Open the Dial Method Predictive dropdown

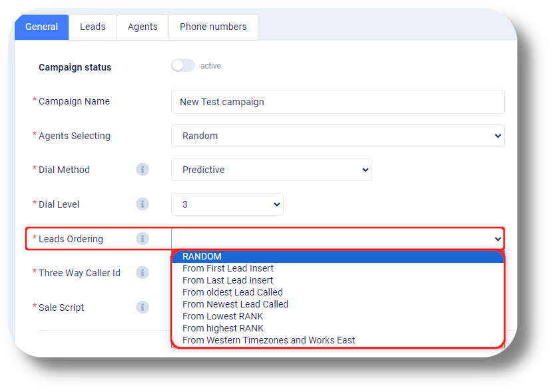(x=272, y=170)
